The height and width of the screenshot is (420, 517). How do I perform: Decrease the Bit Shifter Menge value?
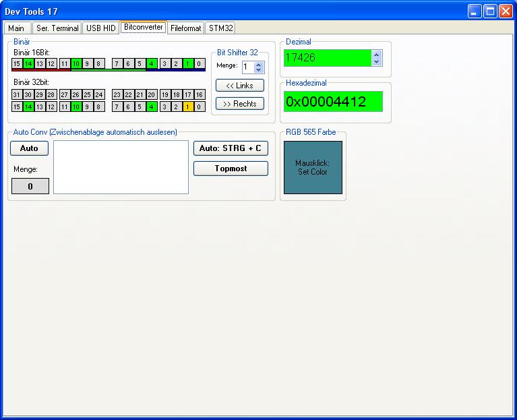point(259,70)
